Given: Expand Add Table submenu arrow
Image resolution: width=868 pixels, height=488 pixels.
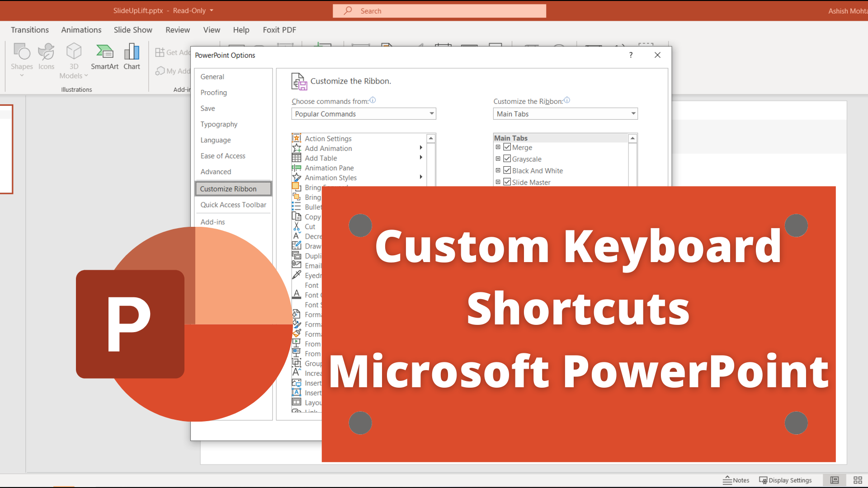Looking at the screenshot, I should 421,158.
